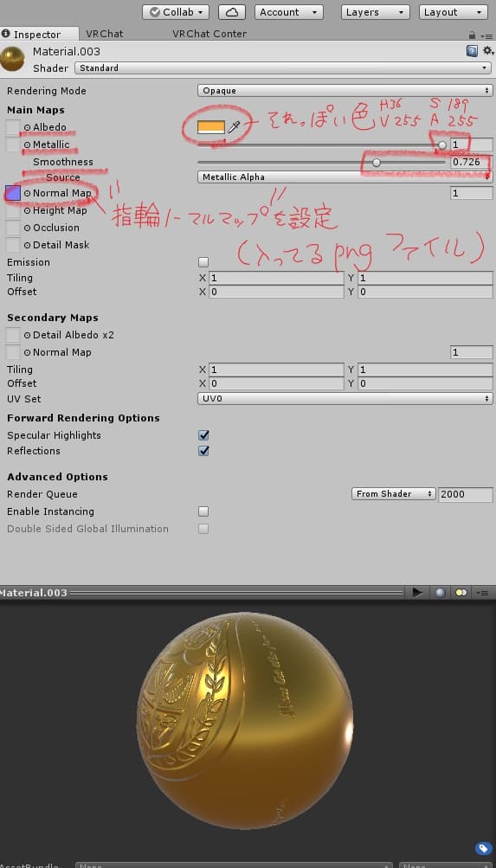Viewport: 496px width, 868px height.
Task: Click the Detail Albedo x2 texture slot
Action: (13, 335)
